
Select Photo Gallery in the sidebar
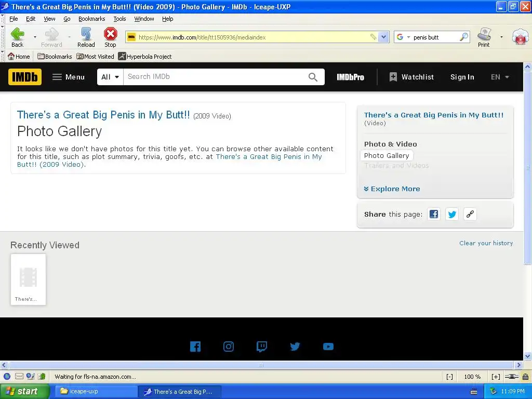(x=387, y=155)
